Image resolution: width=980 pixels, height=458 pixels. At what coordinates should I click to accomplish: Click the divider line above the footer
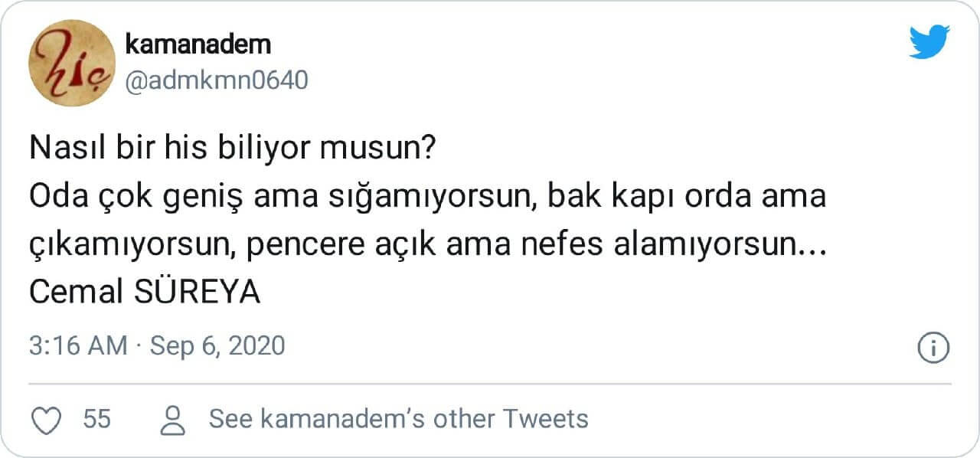point(490,384)
